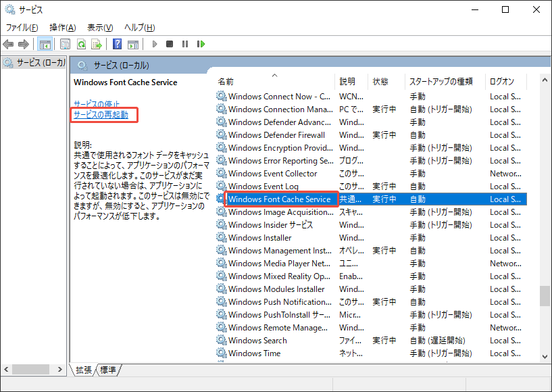Select Windows Remote Manage... service
This screenshot has height=392, width=552.
278,328
